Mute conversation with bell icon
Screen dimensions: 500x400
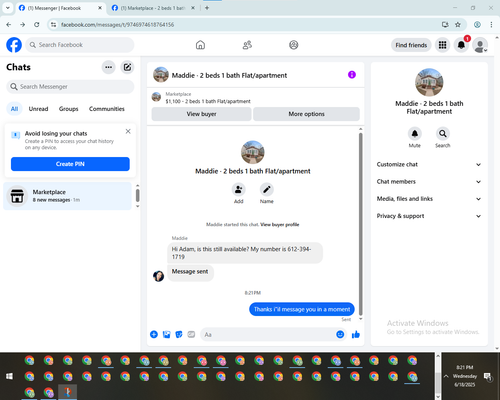(415, 134)
